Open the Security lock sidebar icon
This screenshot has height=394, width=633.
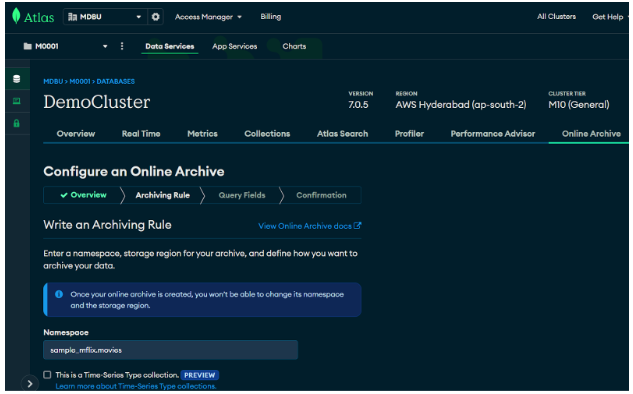[x=17, y=123]
